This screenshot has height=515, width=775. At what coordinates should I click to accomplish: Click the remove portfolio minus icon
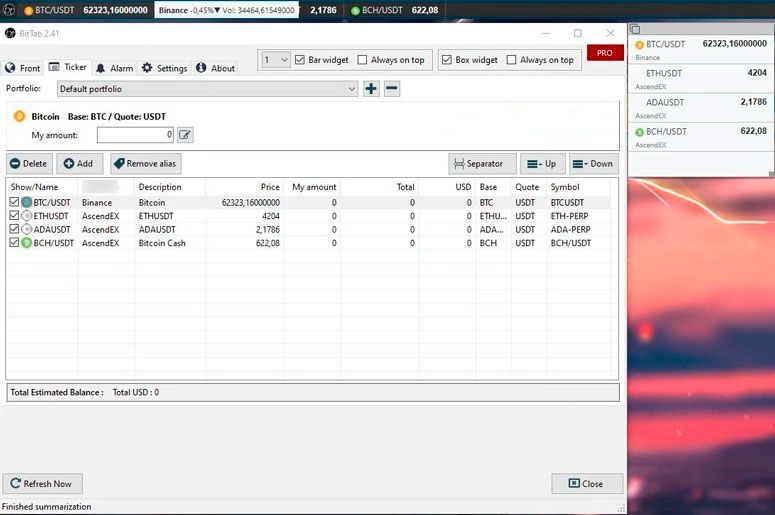(x=392, y=89)
